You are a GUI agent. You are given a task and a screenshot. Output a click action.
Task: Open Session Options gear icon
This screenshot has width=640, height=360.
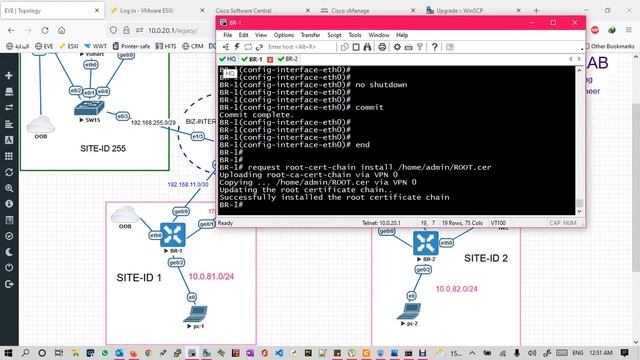[397, 47]
